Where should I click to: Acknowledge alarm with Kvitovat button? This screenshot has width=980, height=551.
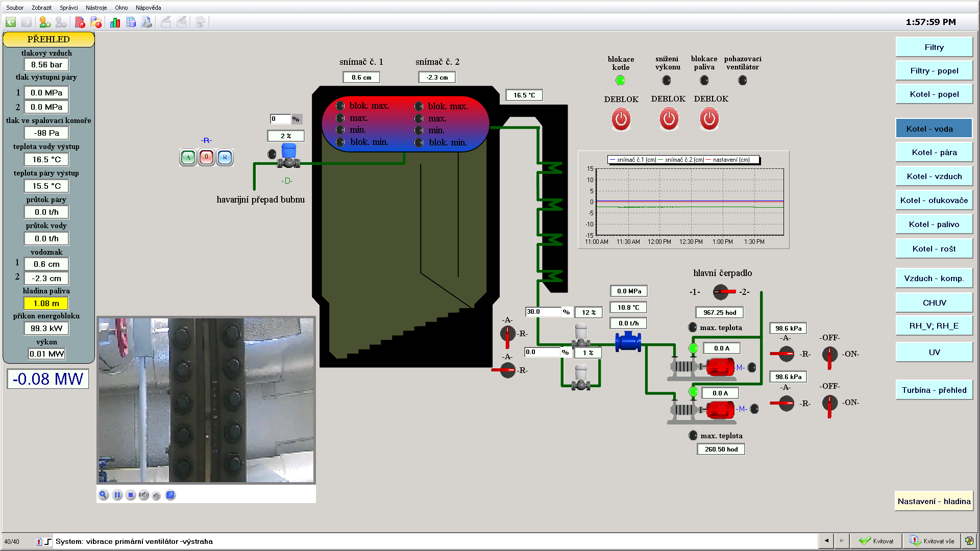coord(876,541)
